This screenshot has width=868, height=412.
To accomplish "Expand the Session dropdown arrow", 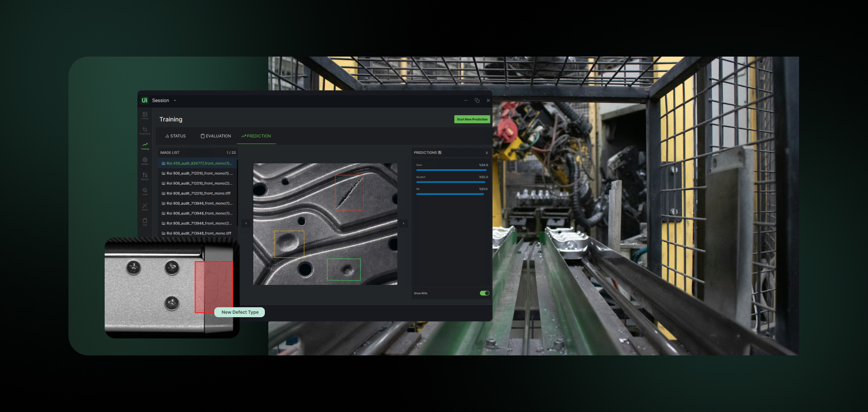I will click(x=175, y=100).
